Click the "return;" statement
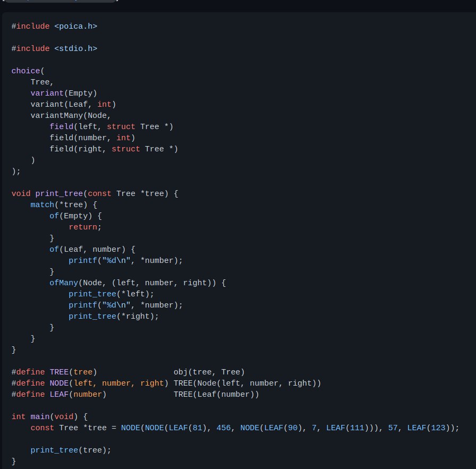The image size is (476, 469). click(x=85, y=227)
